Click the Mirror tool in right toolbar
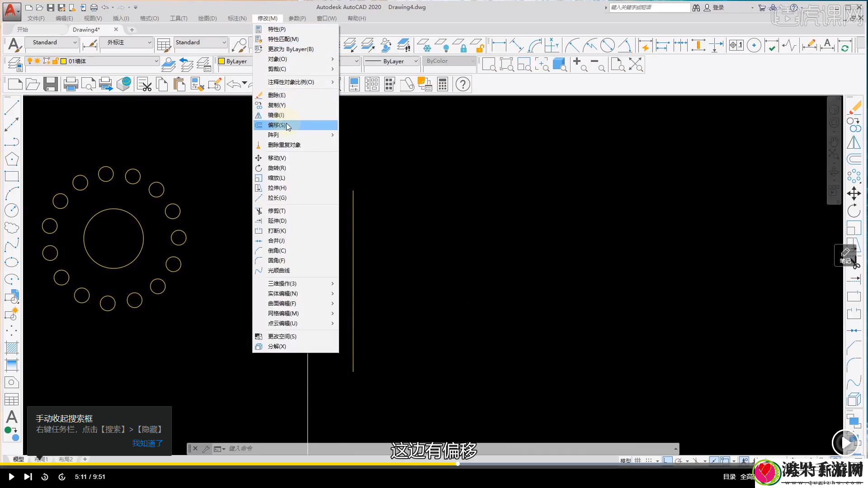Image resolution: width=868 pixels, height=488 pixels. click(x=854, y=142)
